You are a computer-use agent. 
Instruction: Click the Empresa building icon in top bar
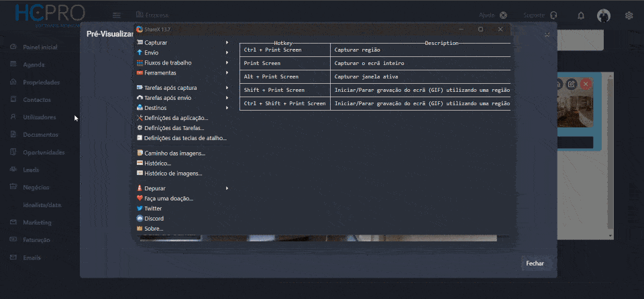point(140,14)
